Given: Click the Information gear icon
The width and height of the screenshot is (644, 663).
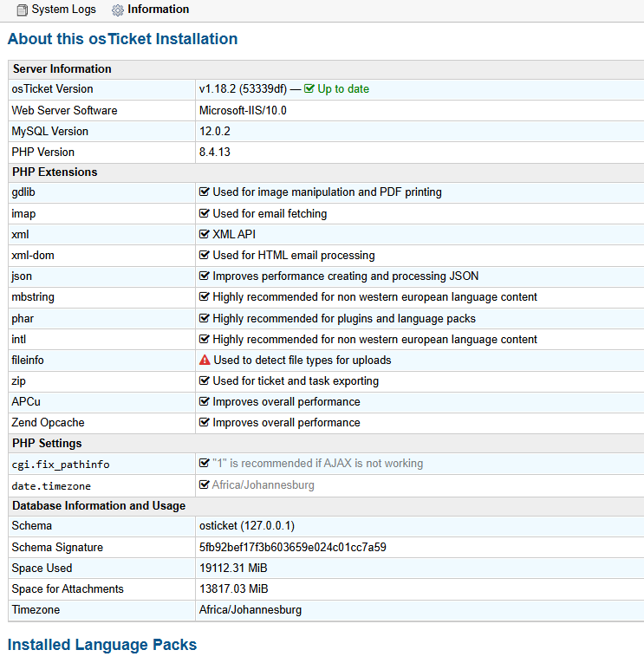Looking at the screenshot, I should 118,10.
